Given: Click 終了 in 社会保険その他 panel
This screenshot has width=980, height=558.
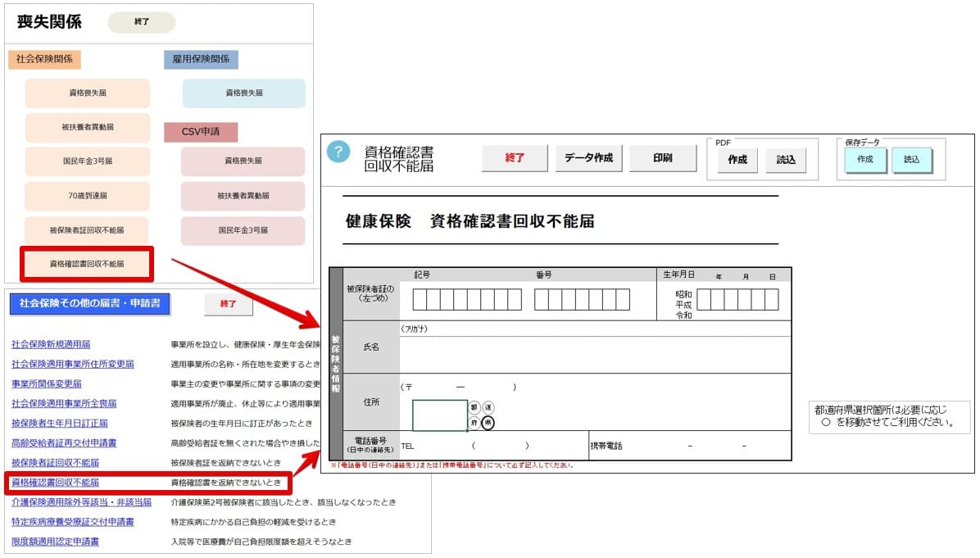Looking at the screenshot, I should 228,304.
